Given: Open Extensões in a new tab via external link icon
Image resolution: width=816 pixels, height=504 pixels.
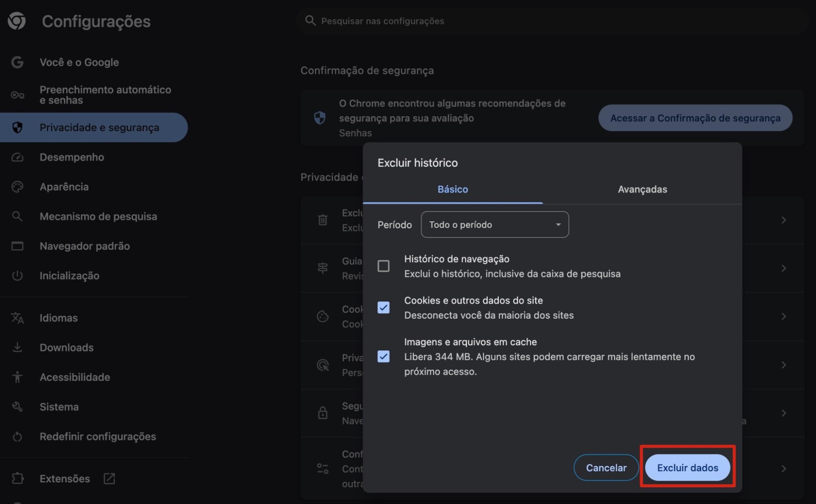Looking at the screenshot, I should [109, 478].
